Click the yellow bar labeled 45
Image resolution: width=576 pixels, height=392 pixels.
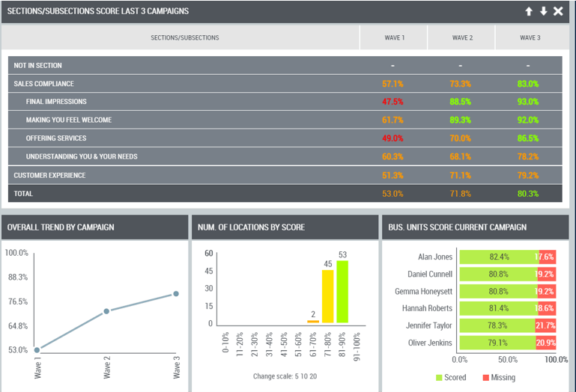(327, 296)
